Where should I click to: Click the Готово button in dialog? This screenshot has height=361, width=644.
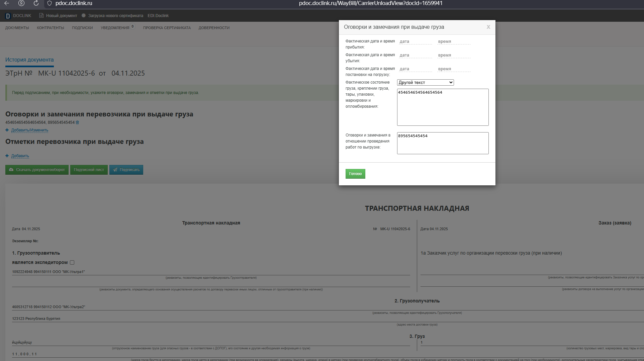click(x=355, y=174)
